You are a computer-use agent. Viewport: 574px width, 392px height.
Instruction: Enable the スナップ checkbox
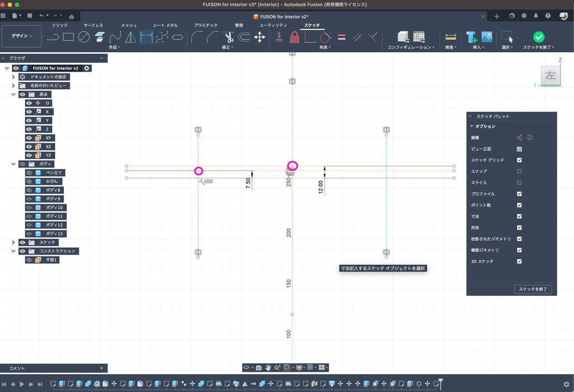519,172
